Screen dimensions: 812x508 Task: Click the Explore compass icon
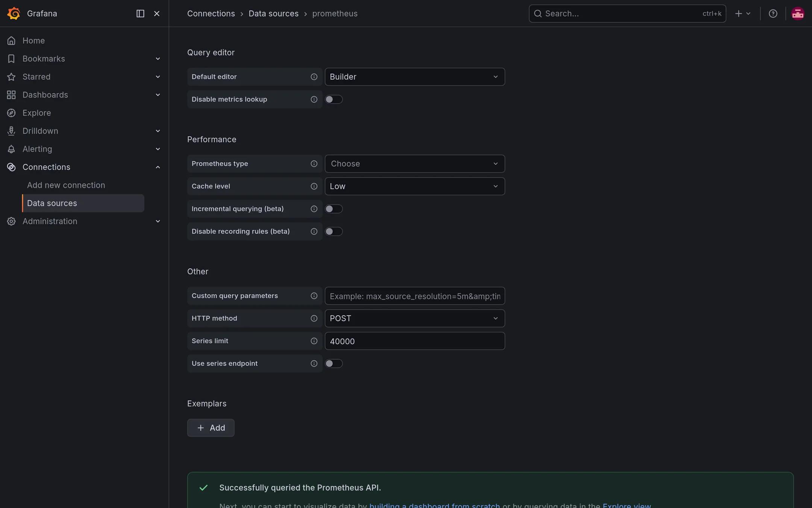pyautogui.click(x=11, y=113)
